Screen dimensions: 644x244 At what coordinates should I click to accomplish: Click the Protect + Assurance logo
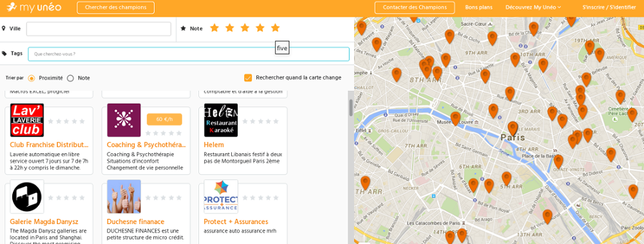tap(221, 196)
